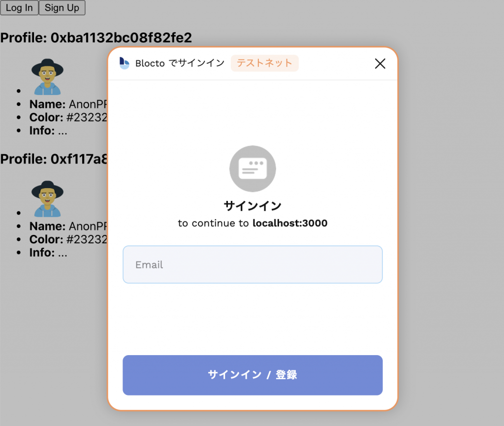This screenshot has width=504, height=426.
Task: Click the サインイン / 登録 button
Action: click(252, 375)
